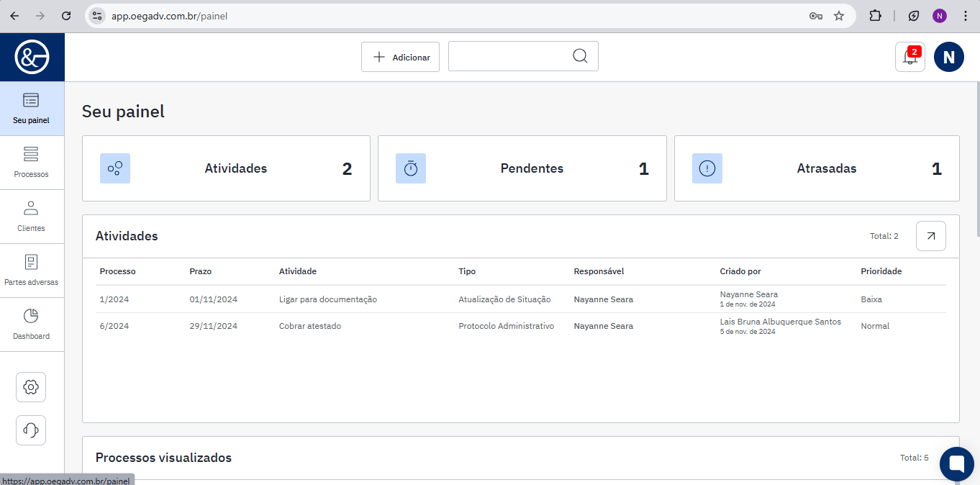This screenshot has width=980, height=485.
Task: Open the full Atividades list via the arrow button
Action: pyautogui.click(x=931, y=236)
